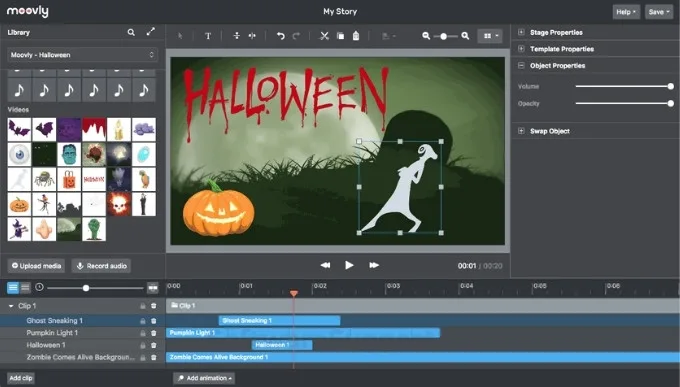This screenshot has width=680, height=387.
Task: Pick the witch on broom video thumbnail
Action: pos(19,229)
